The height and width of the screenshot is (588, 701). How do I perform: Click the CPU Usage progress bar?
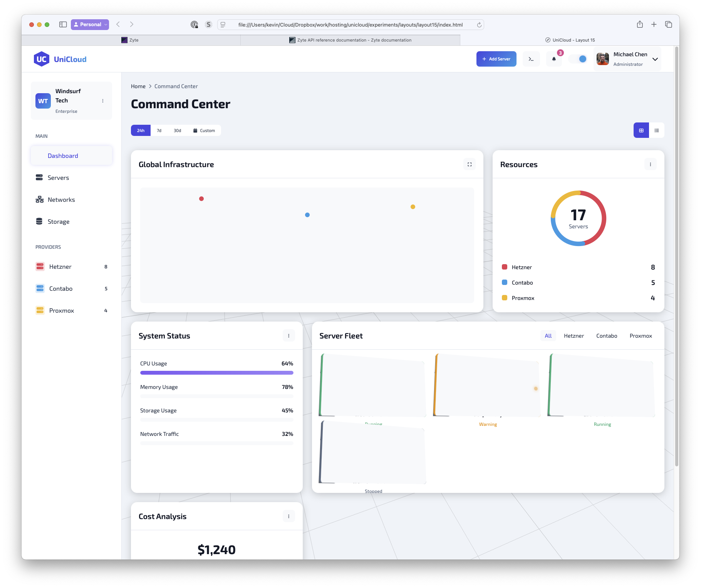216,373
